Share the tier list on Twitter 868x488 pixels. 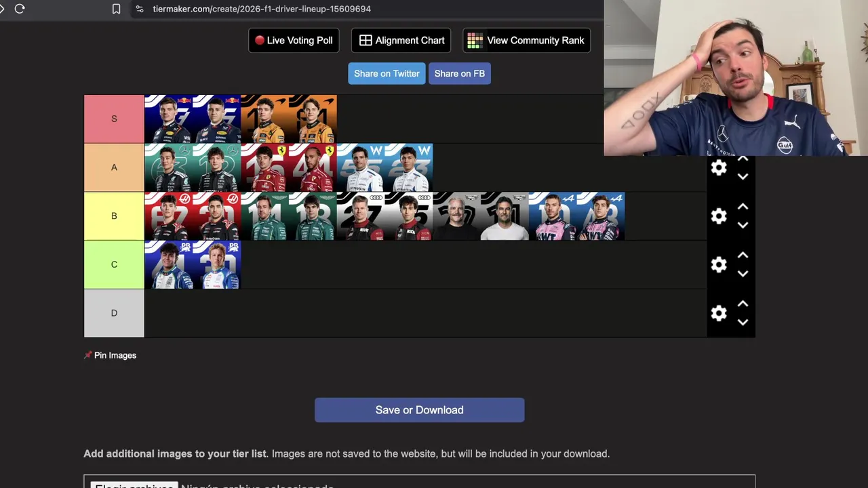tap(387, 73)
